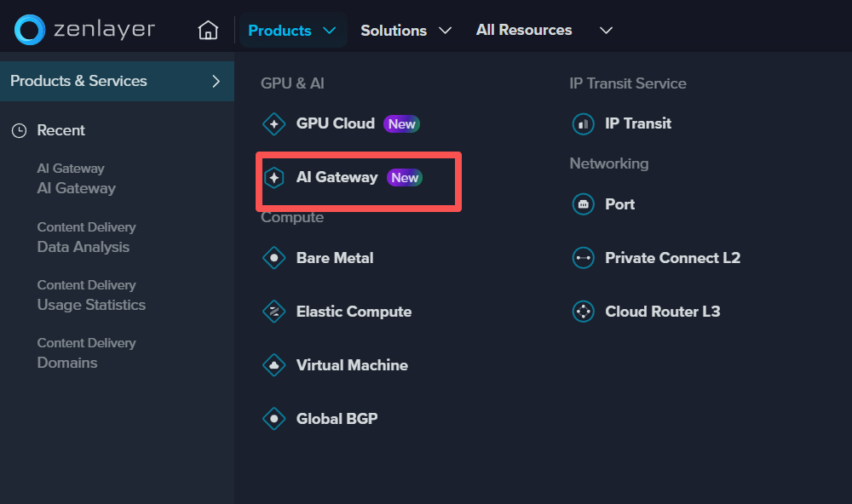Click the AI Gateway product icon
Viewport: 852px width, 504px height.
pos(273,178)
